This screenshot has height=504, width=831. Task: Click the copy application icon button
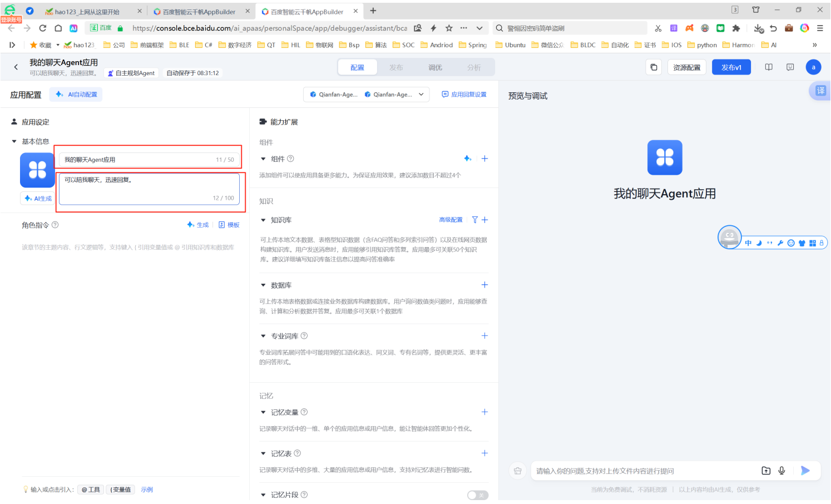(654, 67)
